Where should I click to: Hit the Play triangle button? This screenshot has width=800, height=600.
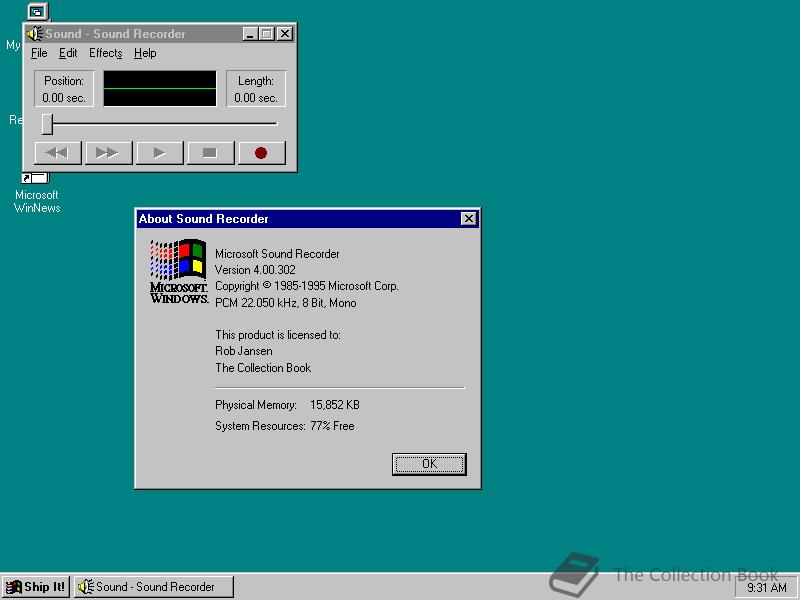click(x=159, y=153)
